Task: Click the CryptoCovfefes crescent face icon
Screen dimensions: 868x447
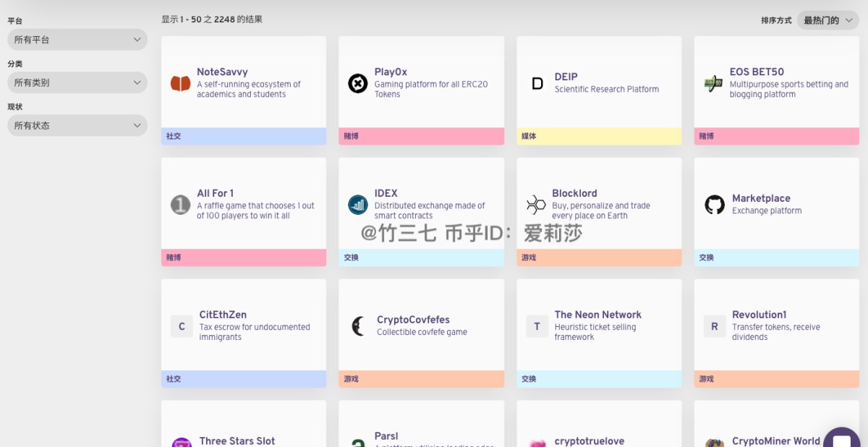Action: (x=357, y=326)
